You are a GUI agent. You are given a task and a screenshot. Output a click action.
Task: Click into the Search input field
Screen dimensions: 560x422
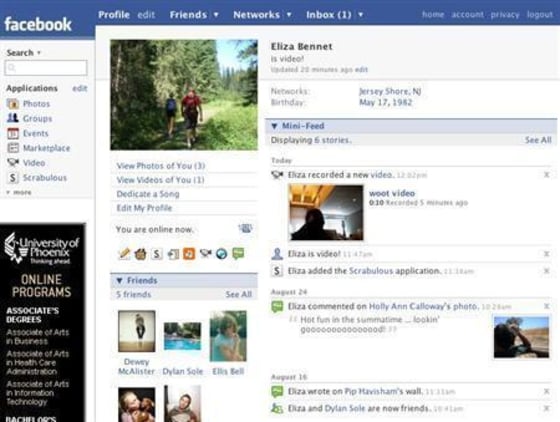(46, 67)
